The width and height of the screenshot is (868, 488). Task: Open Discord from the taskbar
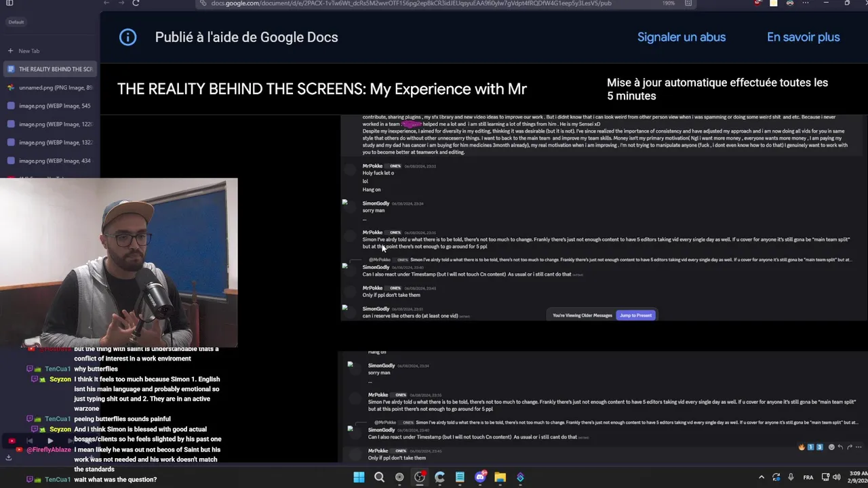point(480,477)
